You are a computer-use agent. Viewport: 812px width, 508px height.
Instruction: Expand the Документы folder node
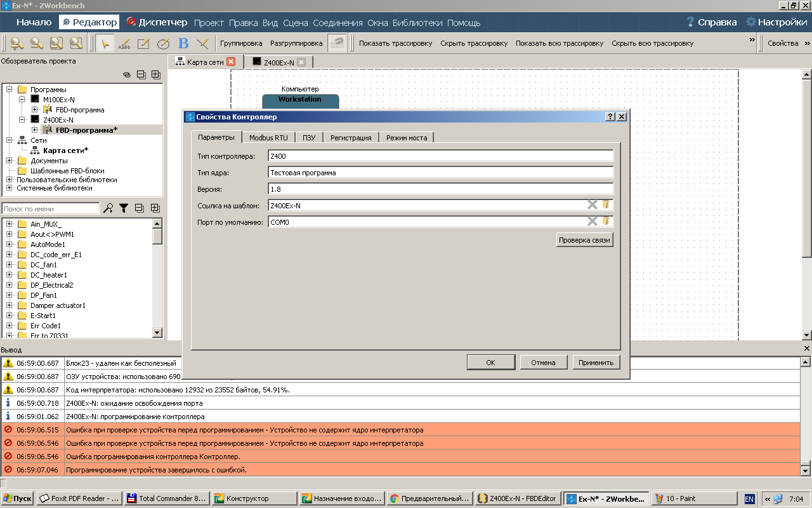pyautogui.click(x=10, y=161)
